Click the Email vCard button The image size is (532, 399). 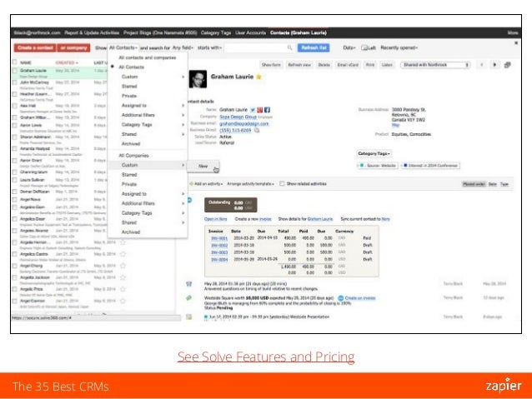tap(348, 65)
